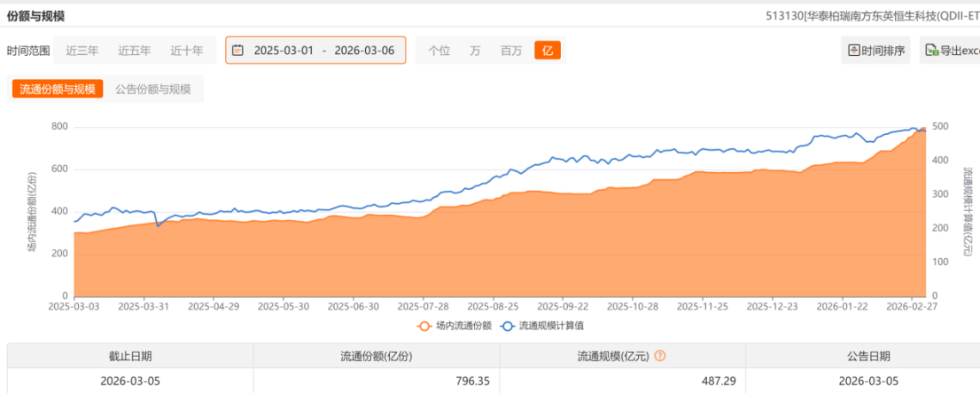Click the 2026-03-05 截止日期 table cell
The image size is (980, 393).
tap(130, 381)
